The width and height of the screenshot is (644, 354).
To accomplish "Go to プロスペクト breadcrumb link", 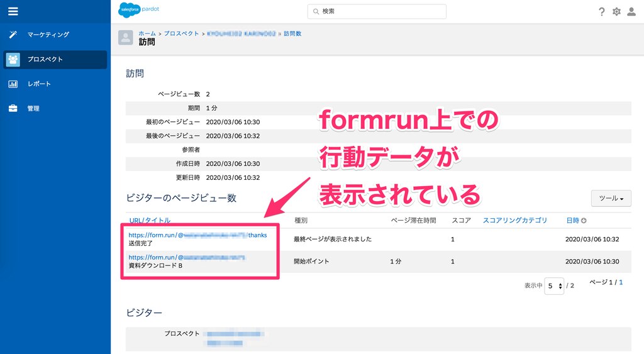I will [x=181, y=34].
